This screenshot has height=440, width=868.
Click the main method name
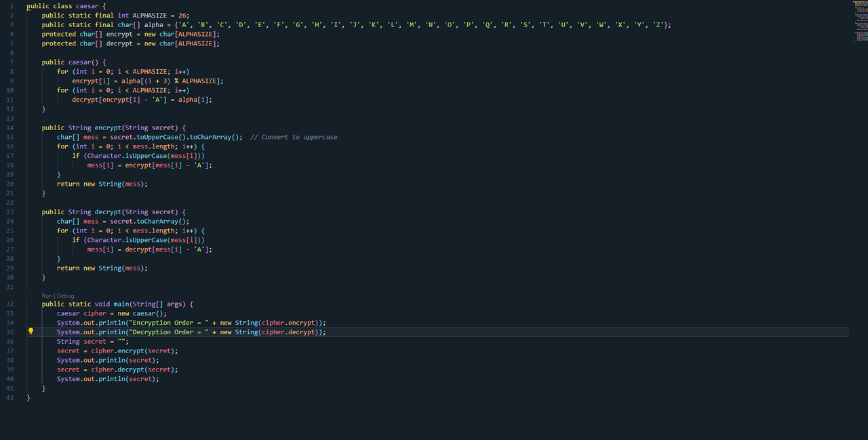pyautogui.click(x=121, y=304)
